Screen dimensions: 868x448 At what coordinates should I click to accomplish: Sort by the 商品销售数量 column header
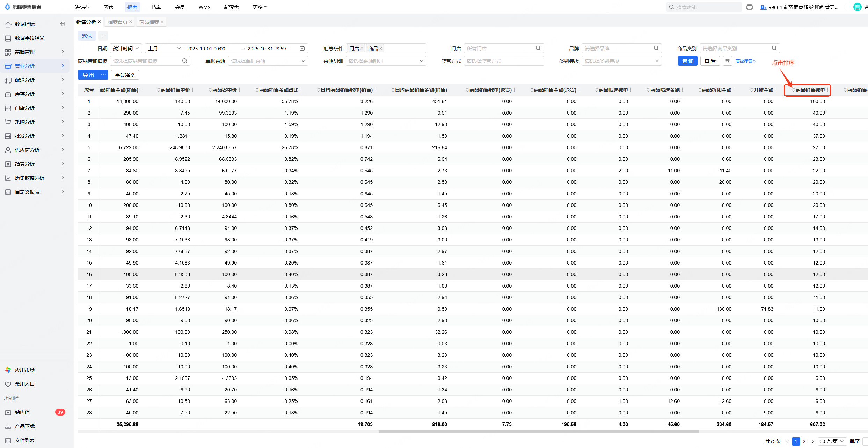click(810, 90)
